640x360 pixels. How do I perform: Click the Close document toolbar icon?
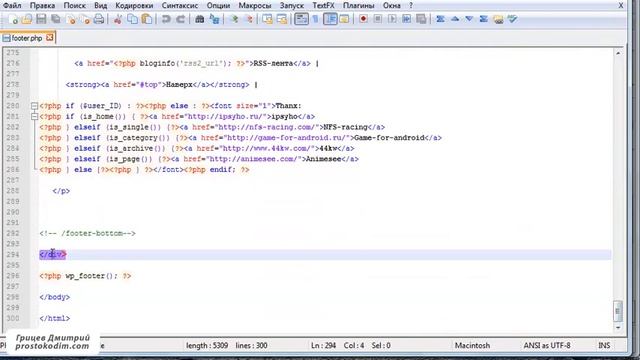point(71,19)
